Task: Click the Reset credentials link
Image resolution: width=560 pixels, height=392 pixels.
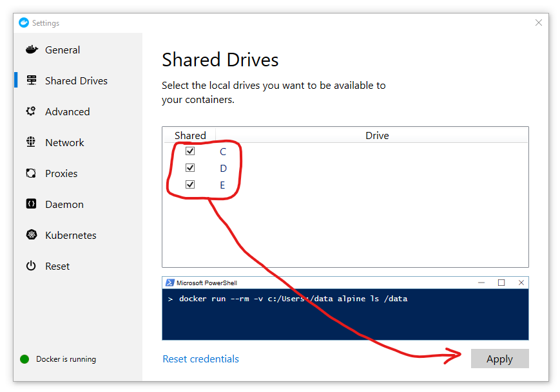Action: click(200, 359)
